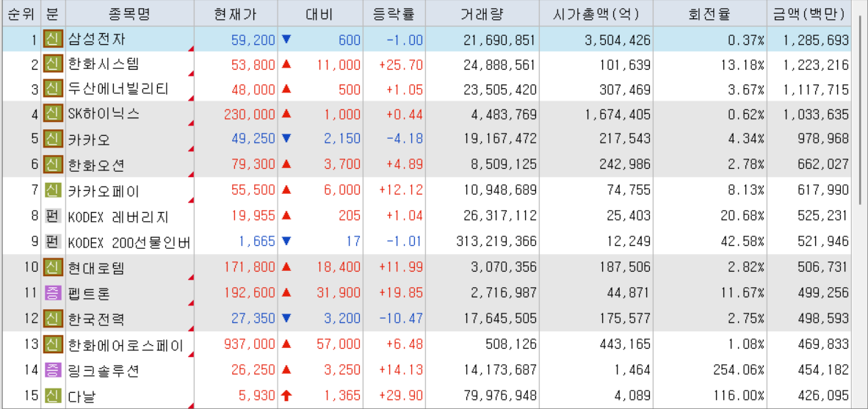
Task: Select the stock name 한국전력
Action: (97, 319)
